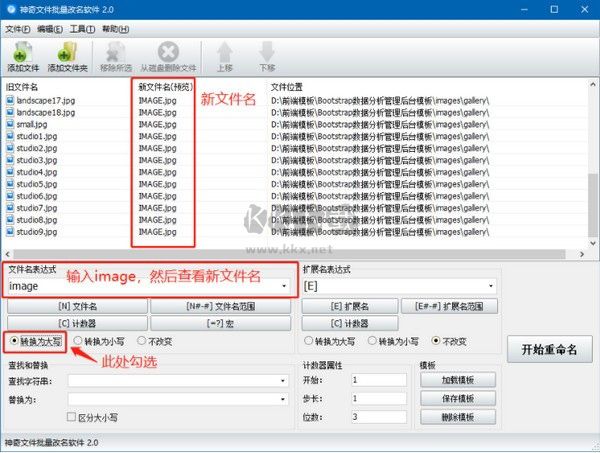Click the 步长 counter input field
Image resolution: width=600 pixels, height=453 pixels.
pos(379,398)
